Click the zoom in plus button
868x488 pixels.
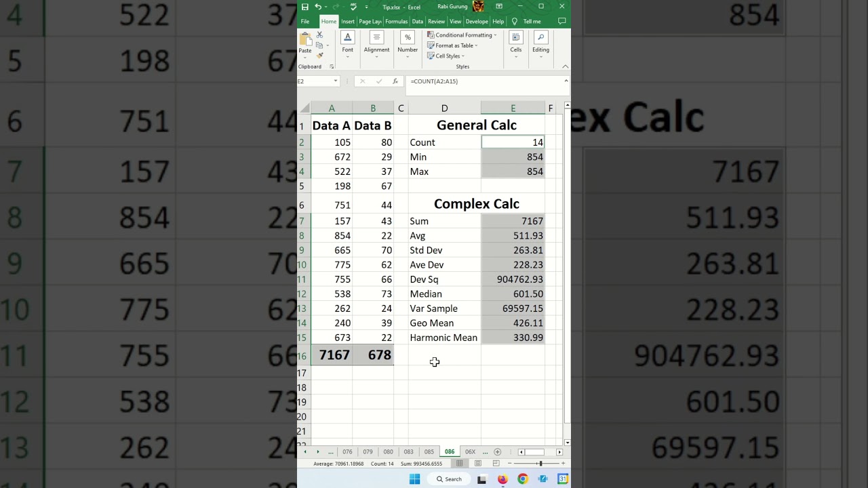563,464
